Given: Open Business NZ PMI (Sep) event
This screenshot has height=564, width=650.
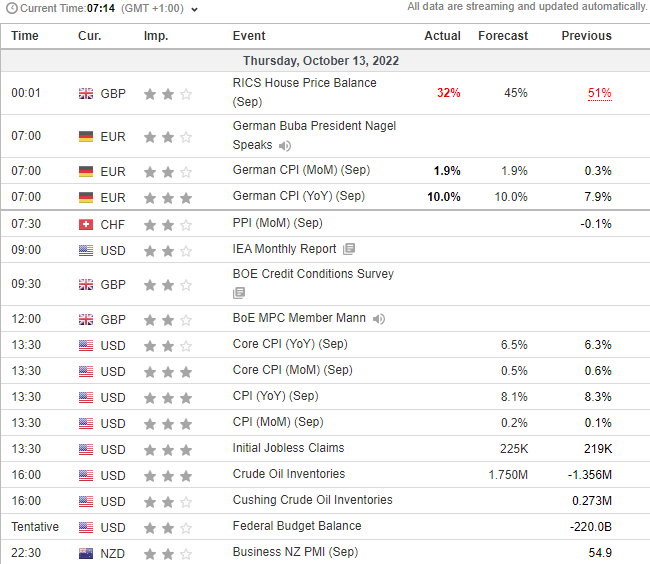Looking at the screenshot, I should (295, 553).
